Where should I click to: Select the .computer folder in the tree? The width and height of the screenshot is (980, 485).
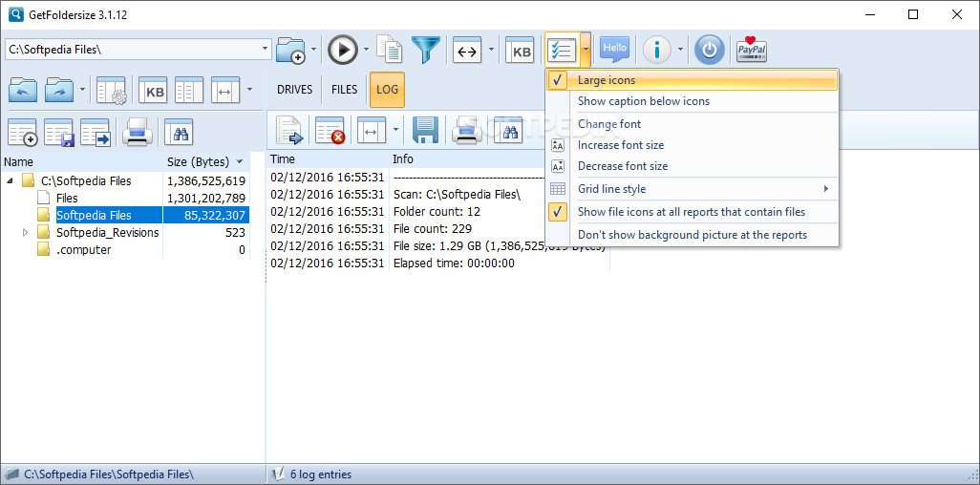83,249
